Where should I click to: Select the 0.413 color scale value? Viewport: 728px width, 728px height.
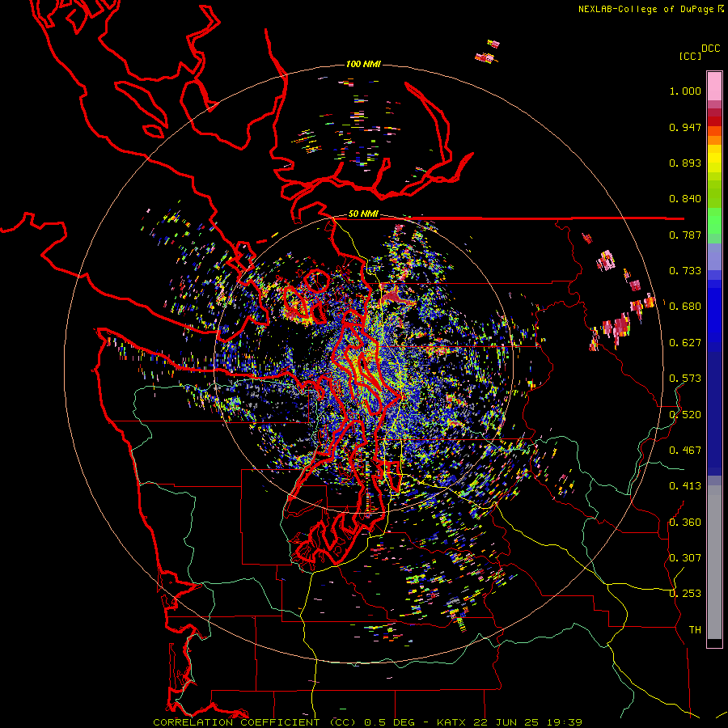click(685, 486)
